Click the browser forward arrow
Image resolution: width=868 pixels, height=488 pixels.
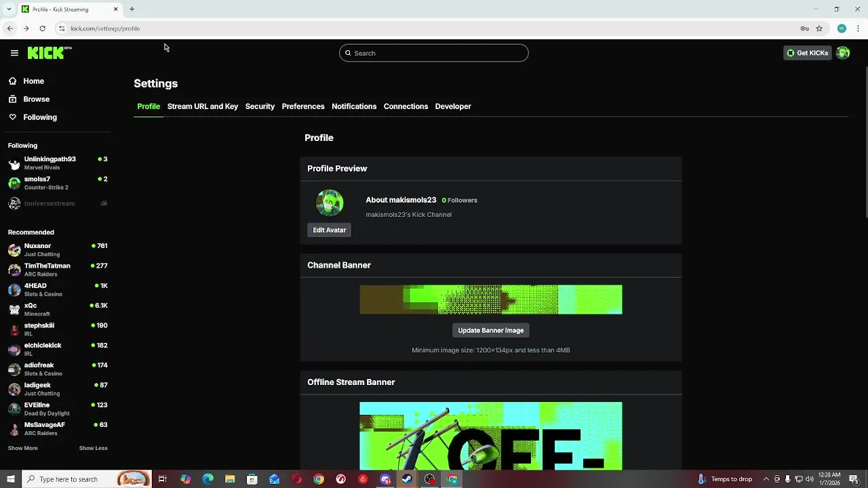[26, 28]
